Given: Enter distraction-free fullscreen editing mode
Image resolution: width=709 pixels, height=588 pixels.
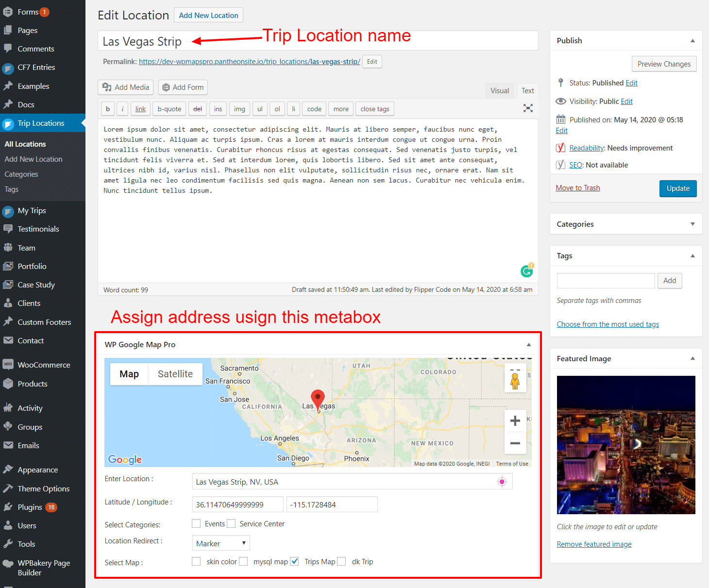Looking at the screenshot, I should coord(528,108).
